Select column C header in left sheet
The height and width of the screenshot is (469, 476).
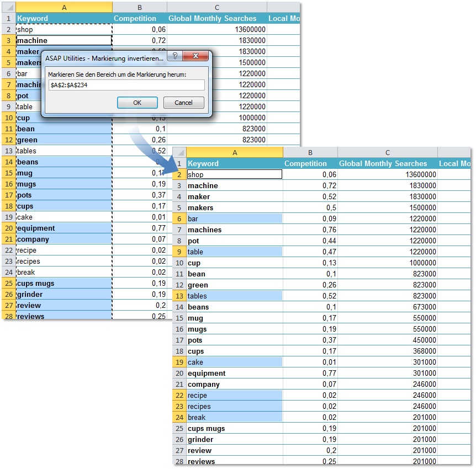[x=217, y=7]
